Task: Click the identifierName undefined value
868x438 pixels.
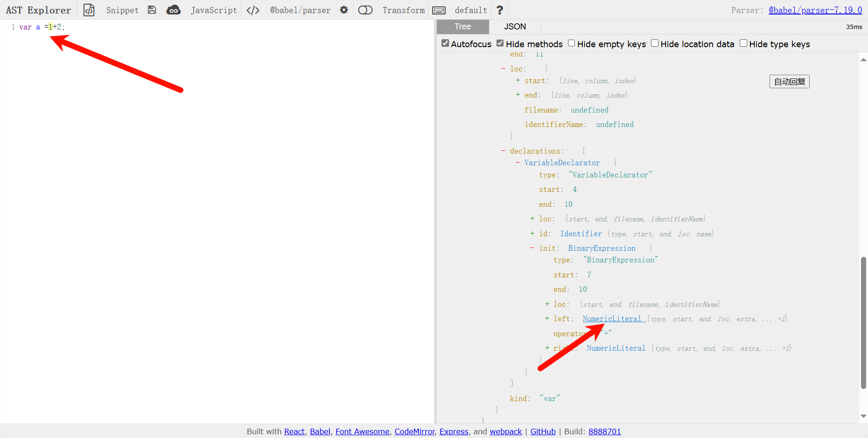Action: (615, 124)
